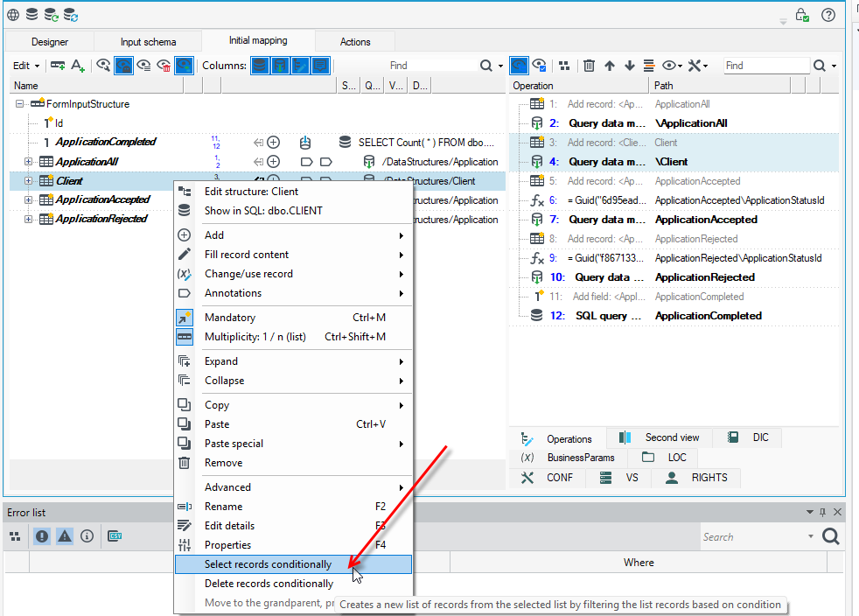Click the database icon in ApplicationCompleted row
The height and width of the screenshot is (616, 859).
tap(345, 143)
